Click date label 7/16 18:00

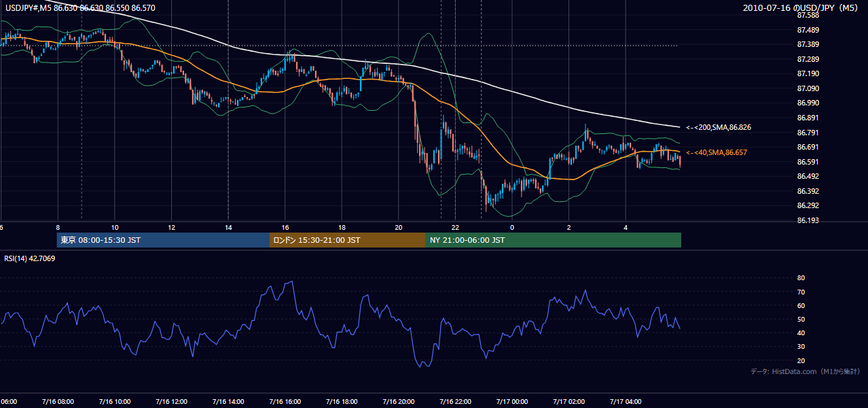point(342,402)
